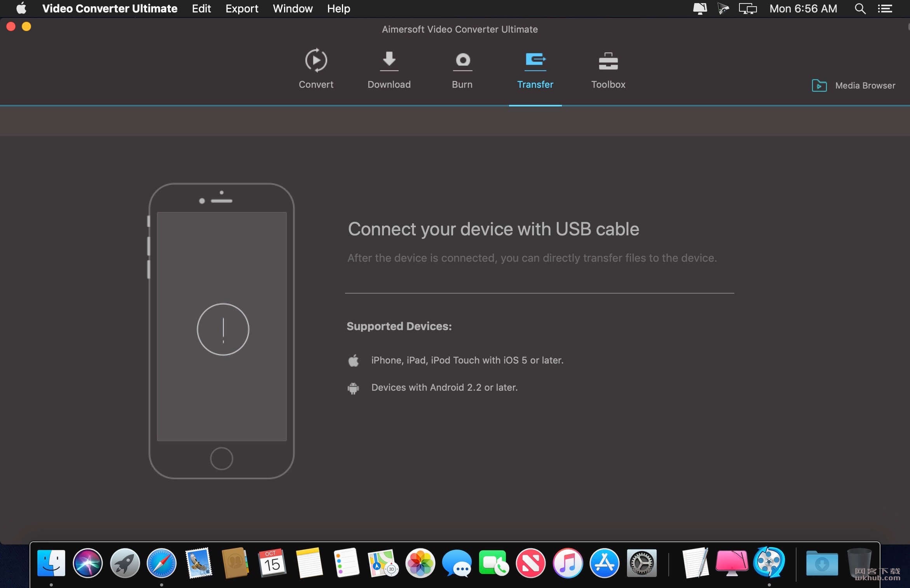Screen dimensions: 910x588
Task: Open Safari from the Dock
Action: [x=162, y=563]
